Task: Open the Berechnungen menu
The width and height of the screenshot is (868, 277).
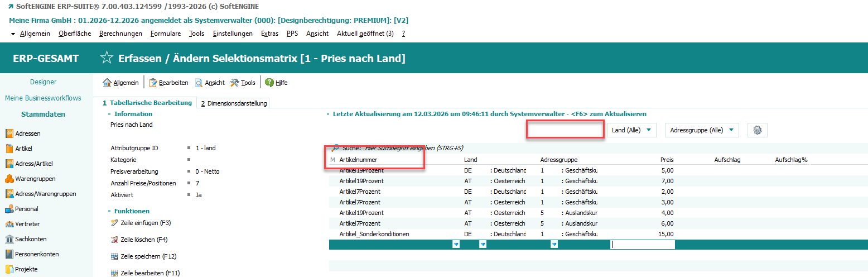Action: [120, 34]
